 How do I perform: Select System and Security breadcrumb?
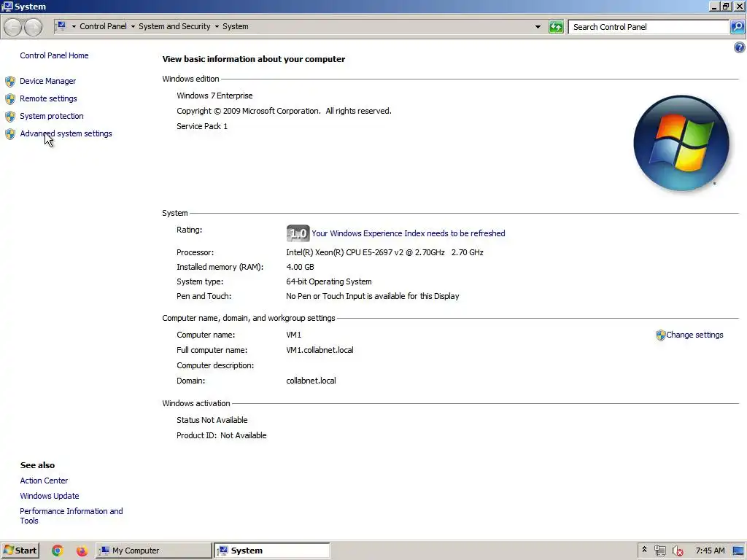pos(174,27)
